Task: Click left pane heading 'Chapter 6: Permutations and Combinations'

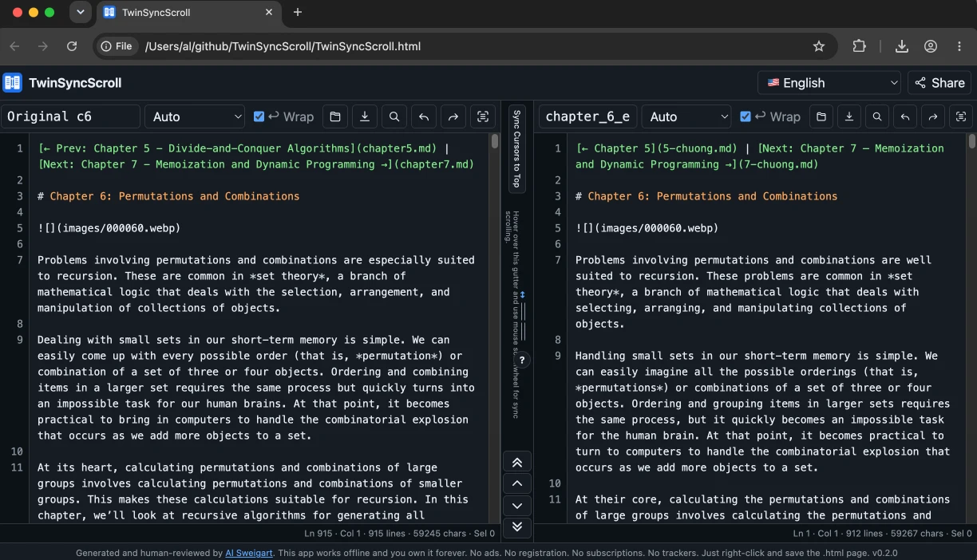Action: [175, 196]
